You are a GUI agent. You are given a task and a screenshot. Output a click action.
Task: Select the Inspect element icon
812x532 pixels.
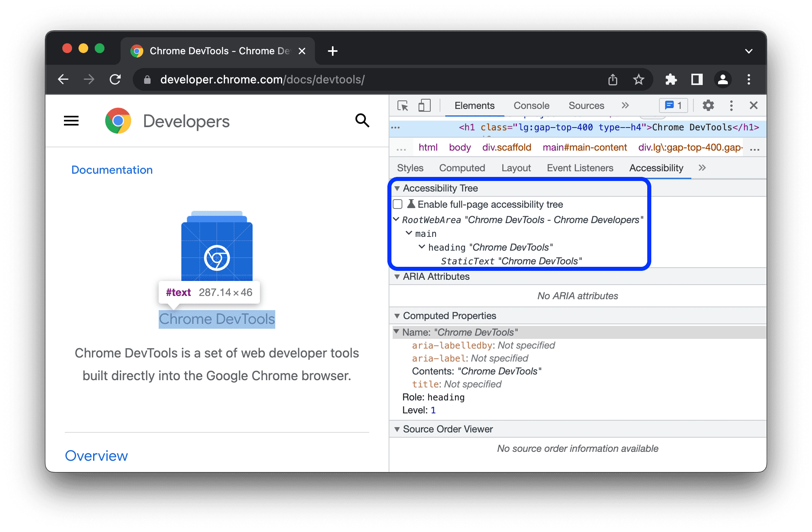[x=404, y=106]
